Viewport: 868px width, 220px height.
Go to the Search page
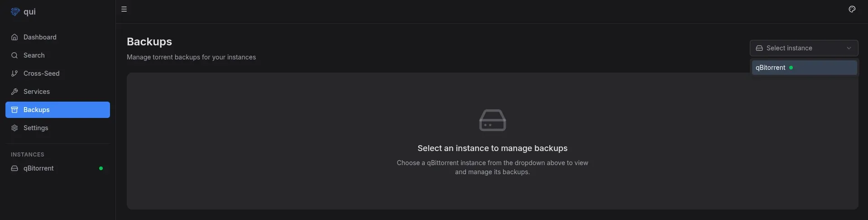pos(34,55)
